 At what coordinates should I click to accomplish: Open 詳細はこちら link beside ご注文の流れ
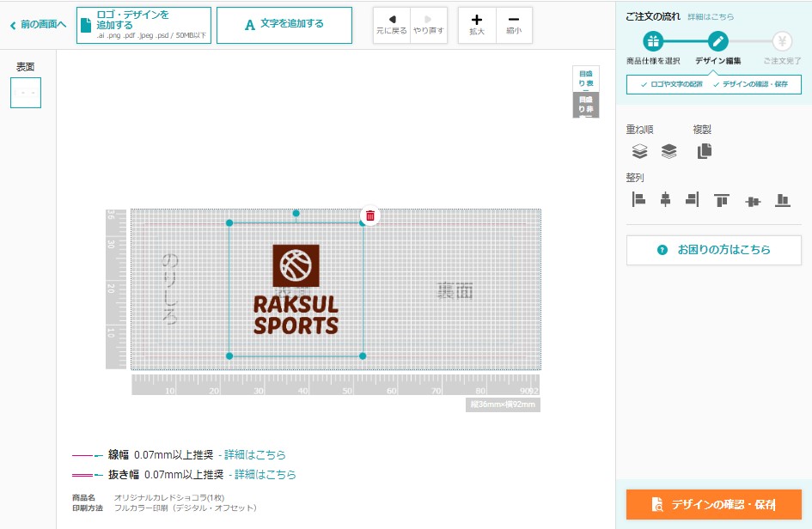(x=711, y=17)
